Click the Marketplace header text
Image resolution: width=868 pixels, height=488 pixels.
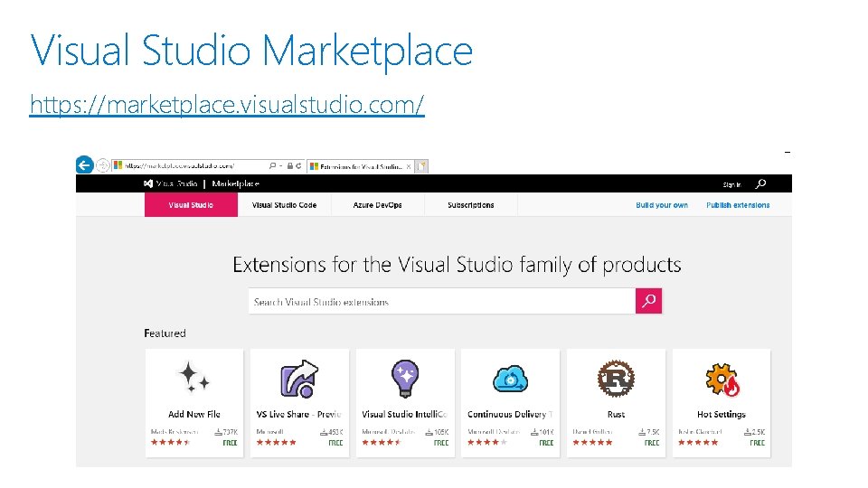(x=235, y=183)
